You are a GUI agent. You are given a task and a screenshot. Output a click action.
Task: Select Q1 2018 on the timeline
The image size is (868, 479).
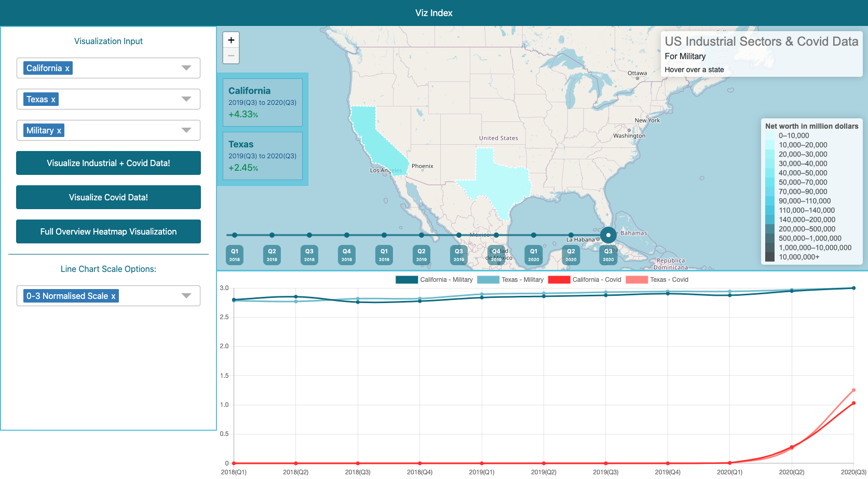point(235,255)
